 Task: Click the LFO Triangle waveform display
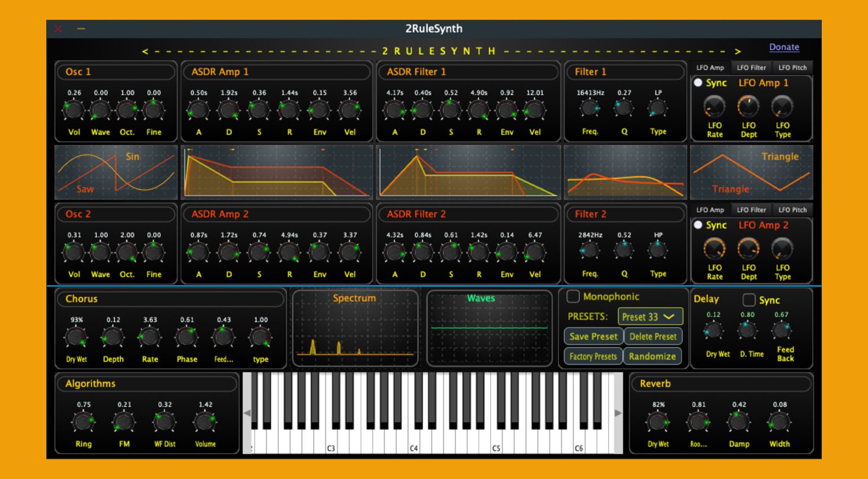[x=751, y=172]
